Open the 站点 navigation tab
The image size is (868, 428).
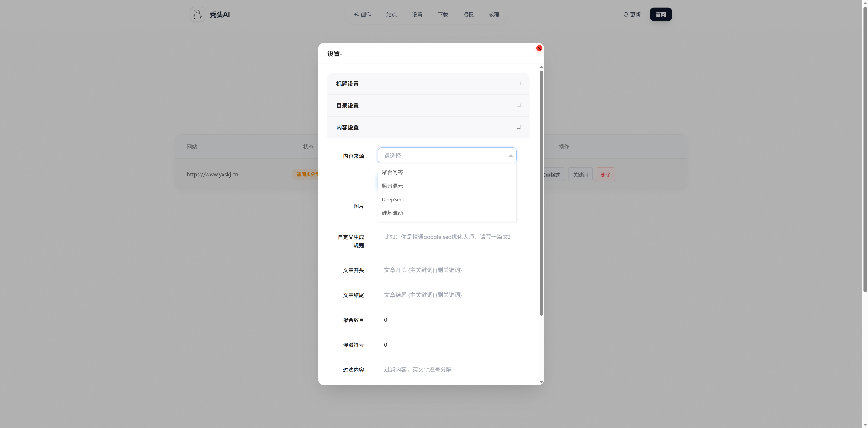391,15
